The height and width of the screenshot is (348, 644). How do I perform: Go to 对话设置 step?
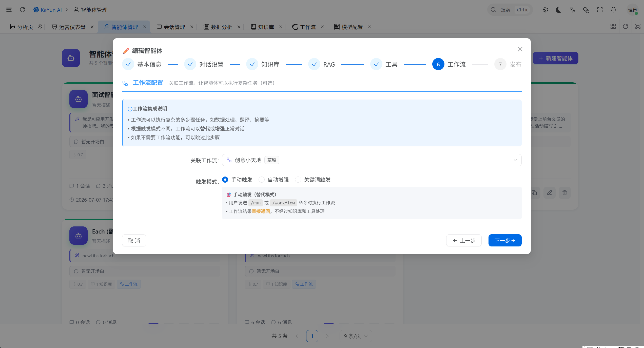(x=204, y=64)
